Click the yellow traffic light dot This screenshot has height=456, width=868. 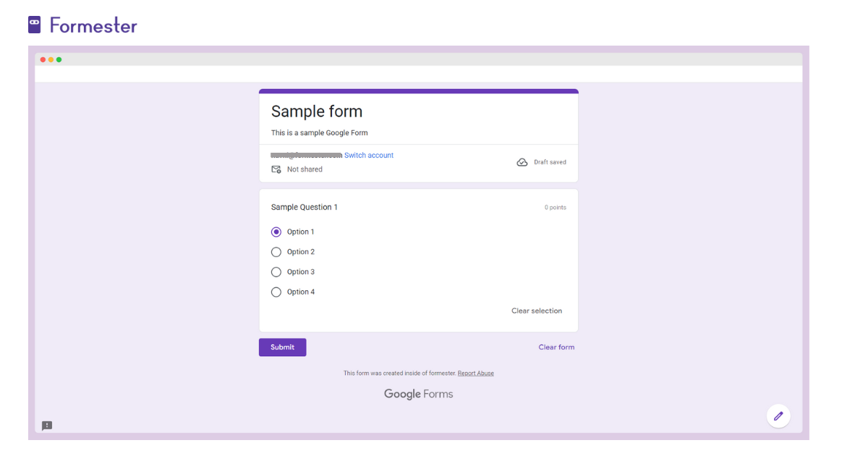click(x=50, y=60)
